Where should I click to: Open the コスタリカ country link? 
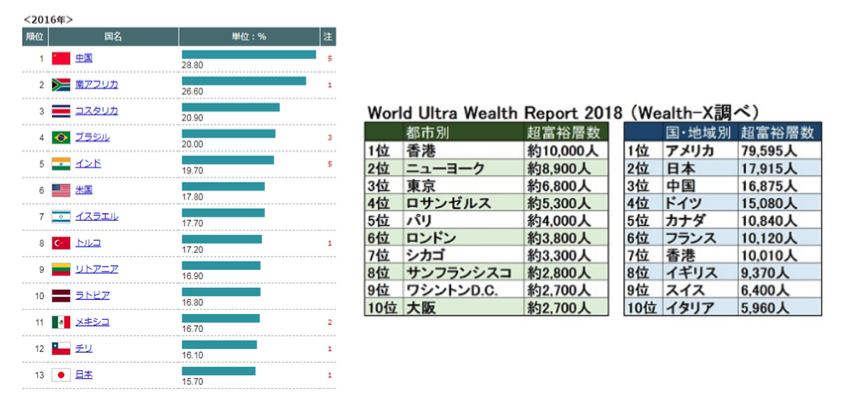coord(97,111)
